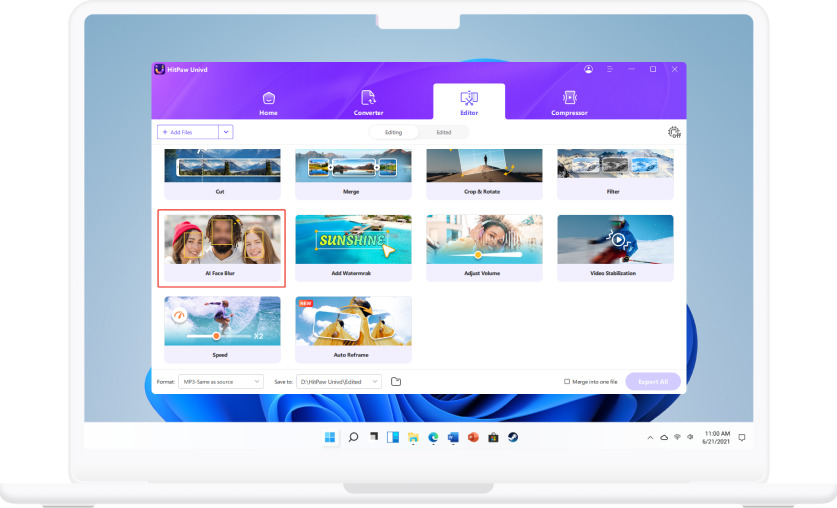Expand the Add Files dropdown arrow
The image size is (837, 508).
pyautogui.click(x=226, y=132)
